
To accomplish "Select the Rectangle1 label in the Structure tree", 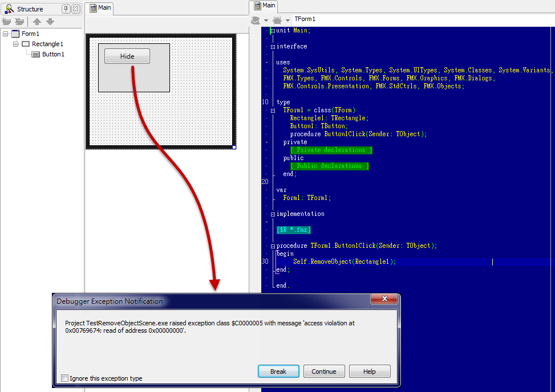I will coord(47,44).
